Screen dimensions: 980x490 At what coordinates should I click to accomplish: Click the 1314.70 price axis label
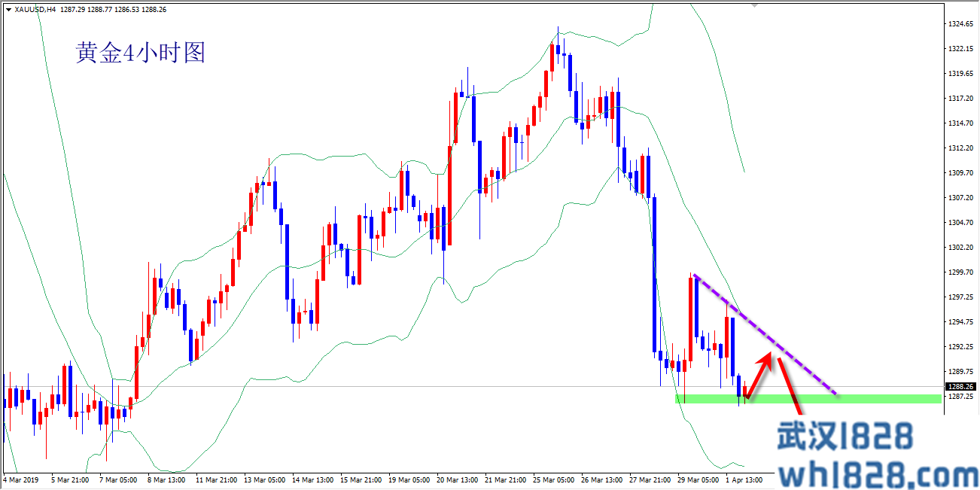coord(960,123)
